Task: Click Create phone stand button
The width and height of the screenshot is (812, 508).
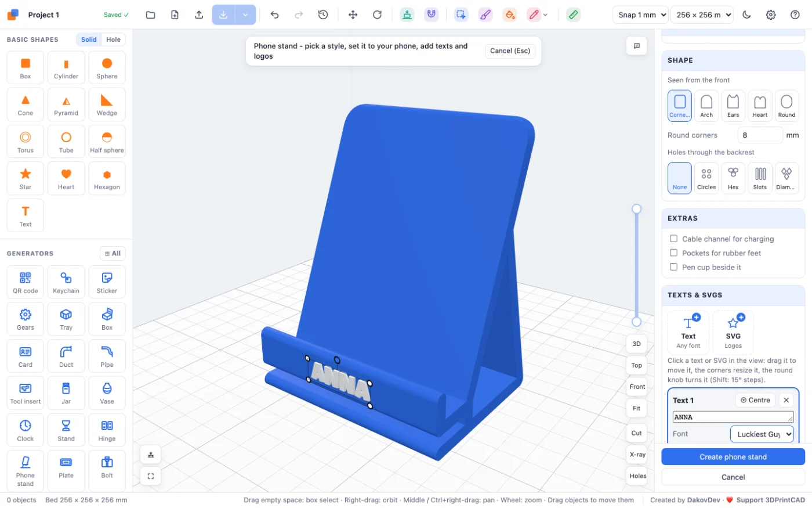Action: (733, 457)
